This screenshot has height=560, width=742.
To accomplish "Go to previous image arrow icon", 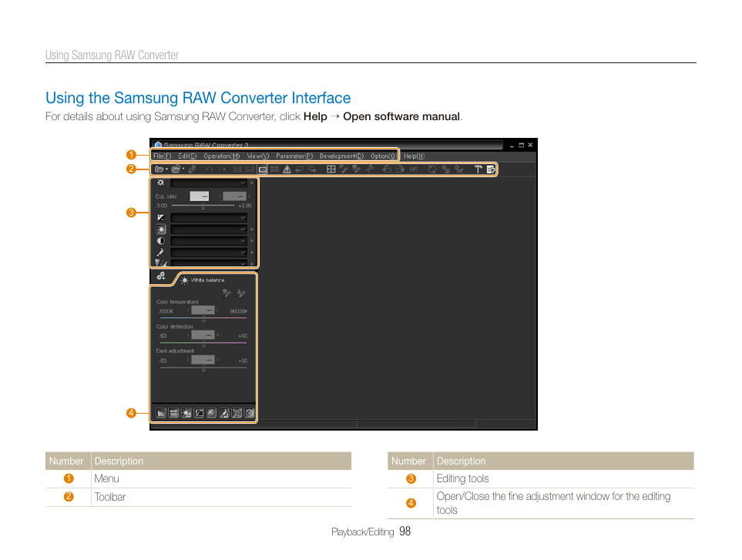I will (299, 169).
